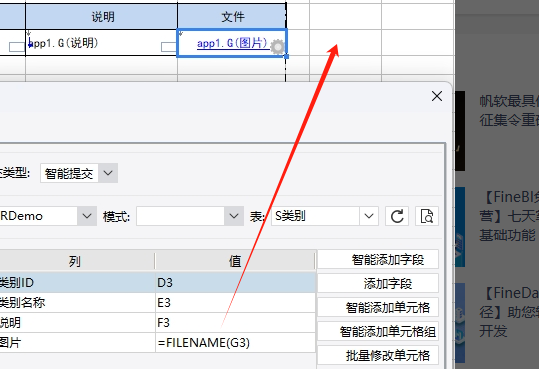Image resolution: width=539 pixels, height=369 pixels.
Task: Close the submit settings dialog
Action: (437, 96)
